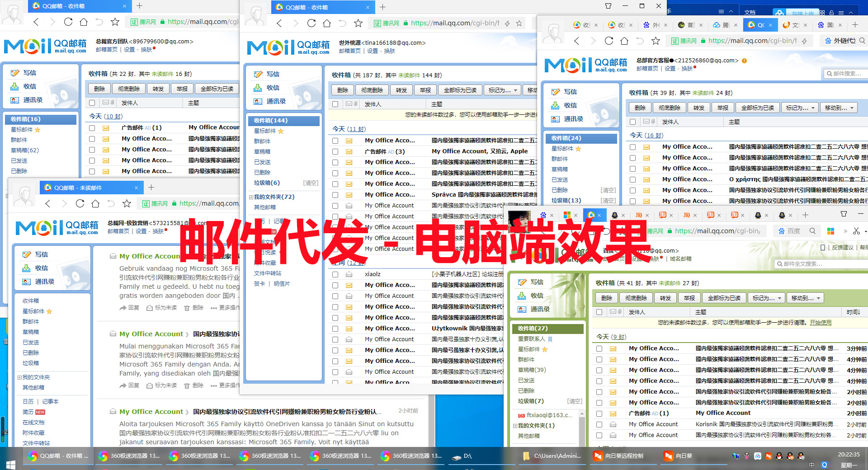868x470 pixels.
Task: Click refresh icon in 573215581 browser window
Action: click(80, 203)
